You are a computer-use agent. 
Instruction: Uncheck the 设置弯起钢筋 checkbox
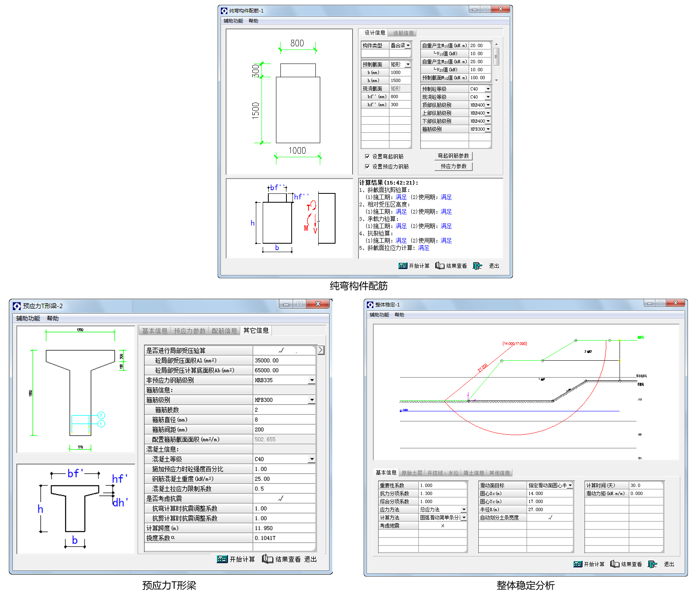367,156
